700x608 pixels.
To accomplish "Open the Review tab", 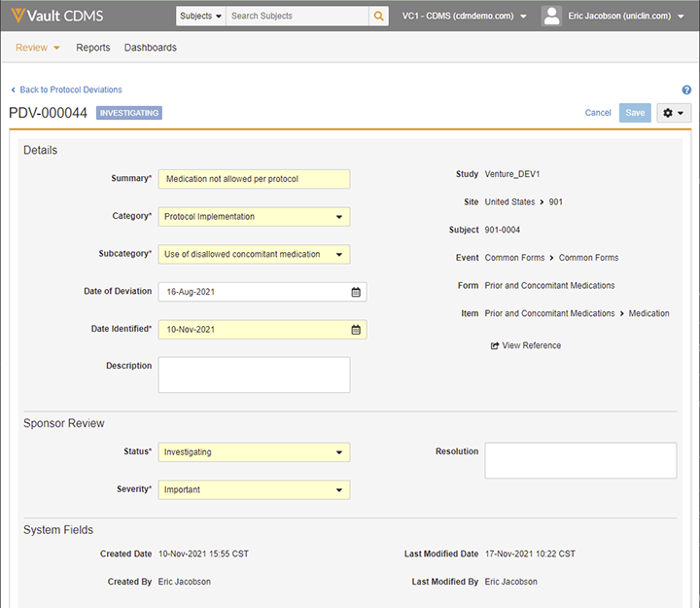I will pyautogui.click(x=38, y=48).
